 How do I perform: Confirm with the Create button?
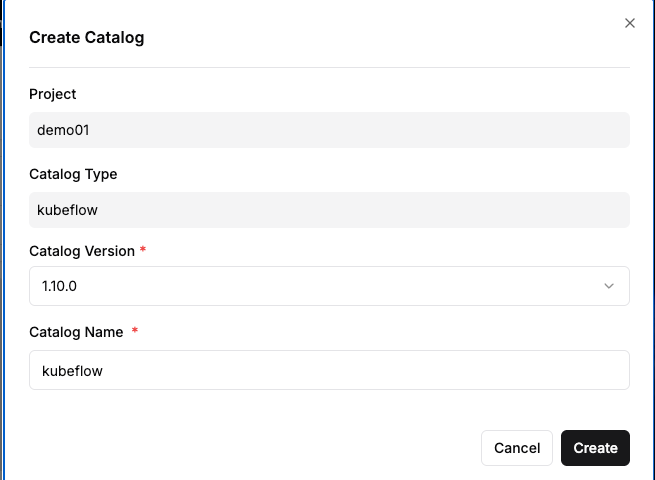595,448
